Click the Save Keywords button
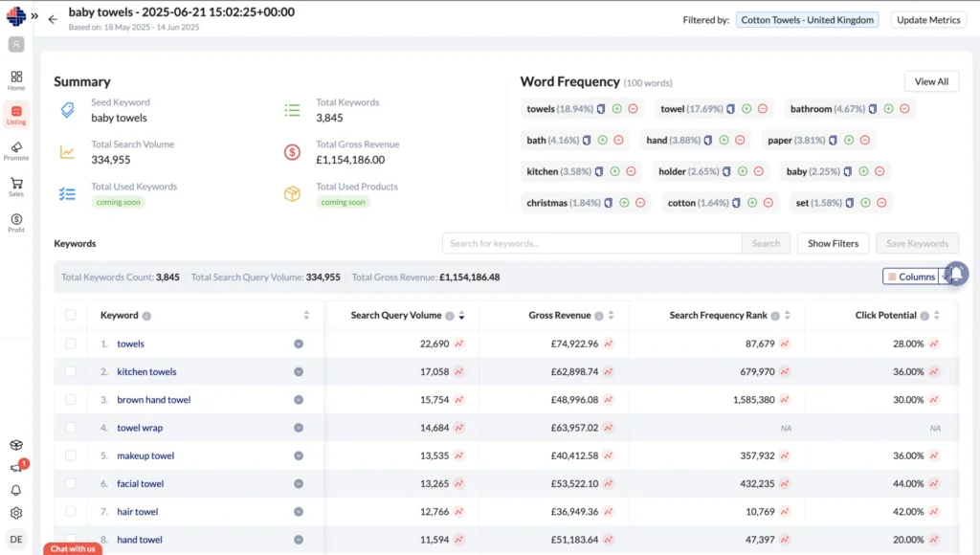The height and width of the screenshot is (555, 980). pos(917,243)
